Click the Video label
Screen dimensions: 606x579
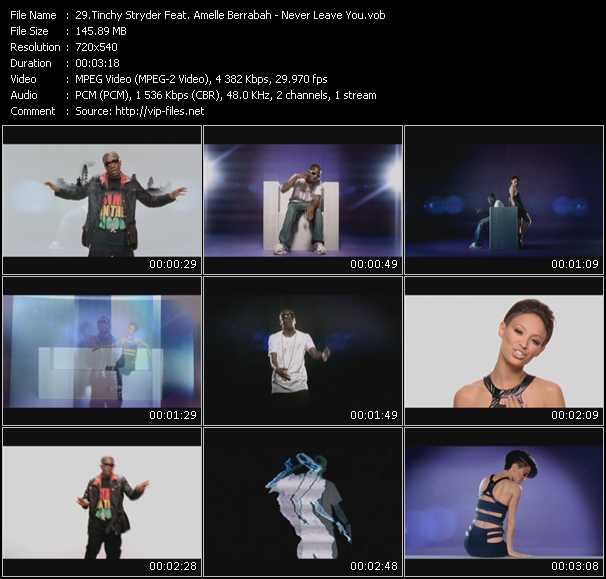(x=23, y=79)
